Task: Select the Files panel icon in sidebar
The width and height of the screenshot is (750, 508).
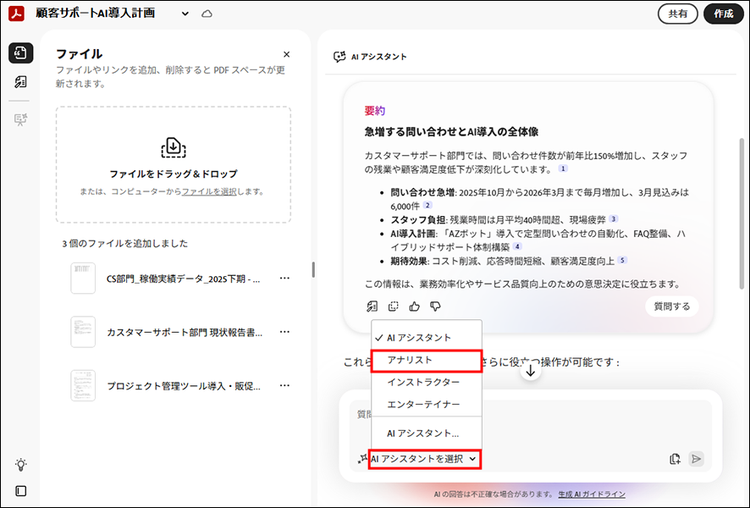Action: pyautogui.click(x=21, y=53)
